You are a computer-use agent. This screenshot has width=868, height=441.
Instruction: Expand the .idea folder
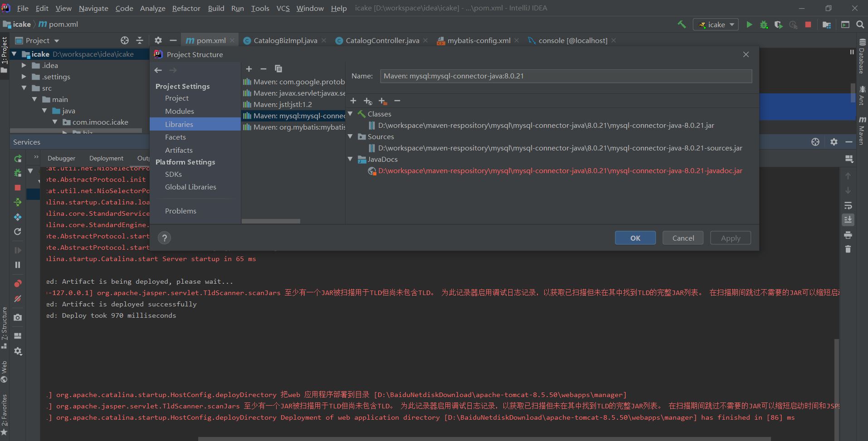[24, 65]
